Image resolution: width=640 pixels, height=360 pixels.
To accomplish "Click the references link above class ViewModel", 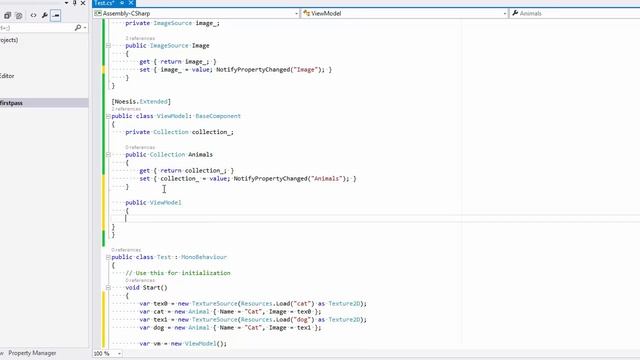I will (126, 109).
